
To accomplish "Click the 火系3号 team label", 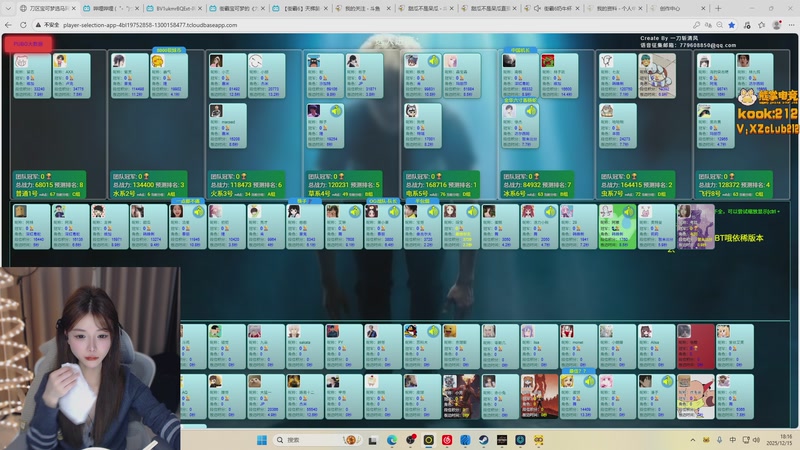I will pos(222,193).
